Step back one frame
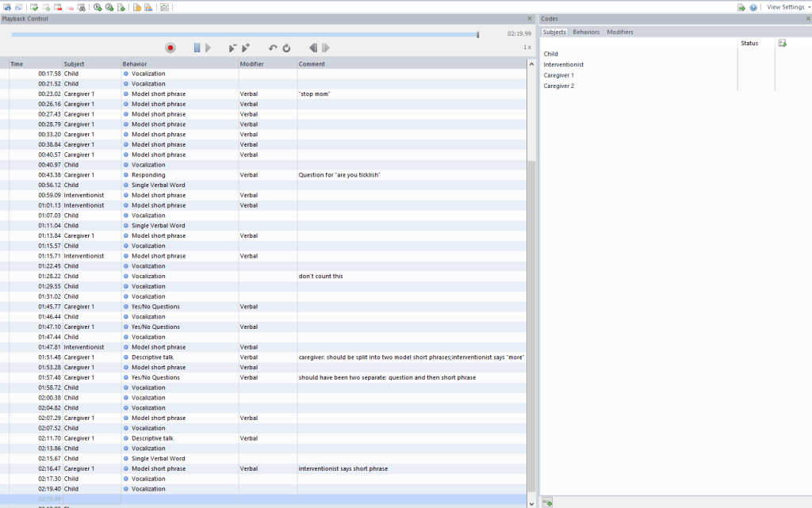This screenshot has width=812, height=508. (x=313, y=48)
